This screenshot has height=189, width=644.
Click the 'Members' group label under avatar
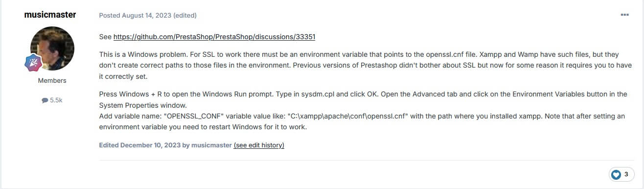click(52, 80)
